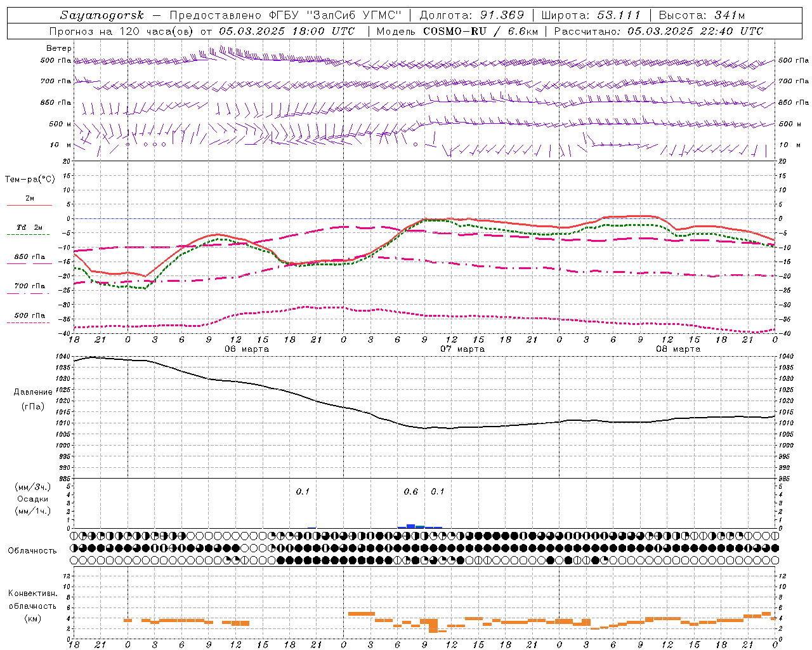The width and height of the screenshot is (812, 650).
Task: Click the 'Осадки' precipitation label
Action: click(x=32, y=499)
